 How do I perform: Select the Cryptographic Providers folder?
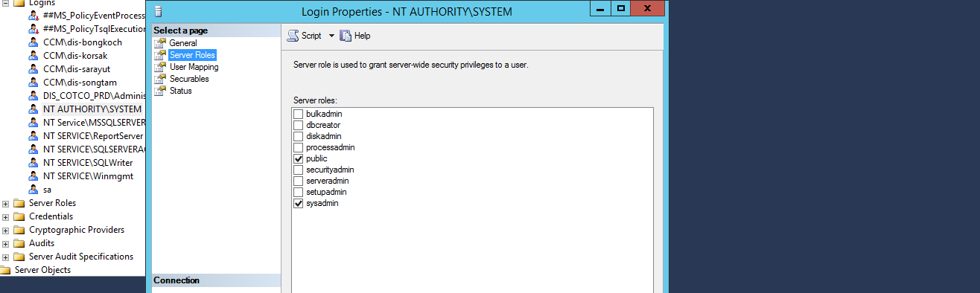tap(77, 230)
